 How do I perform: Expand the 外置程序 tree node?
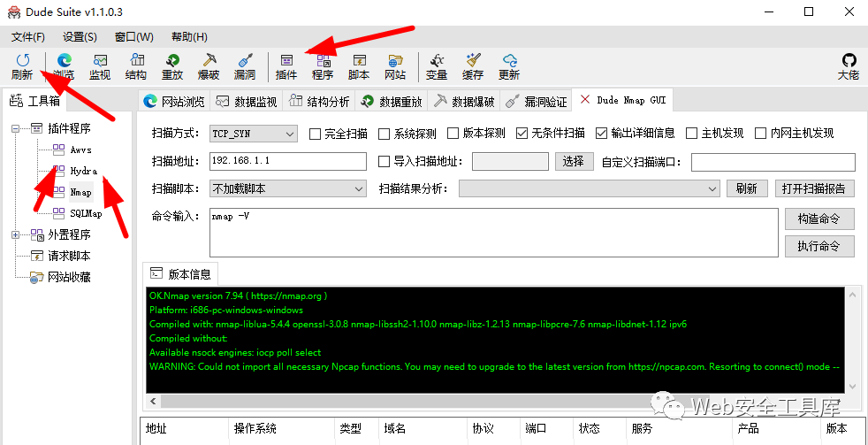15,235
